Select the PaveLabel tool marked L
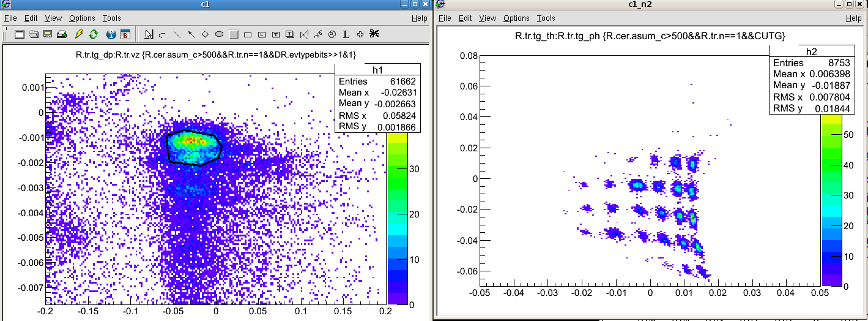 click(x=262, y=34)
